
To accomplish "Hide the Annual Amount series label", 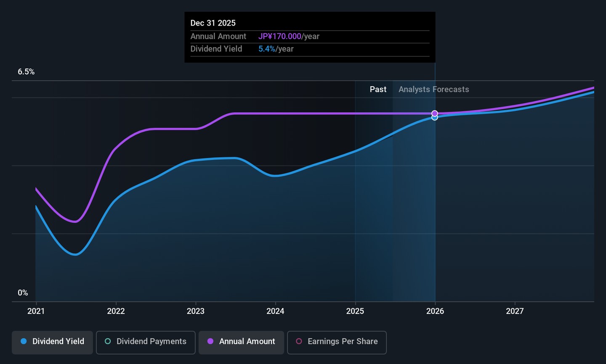I will [247, 341].
